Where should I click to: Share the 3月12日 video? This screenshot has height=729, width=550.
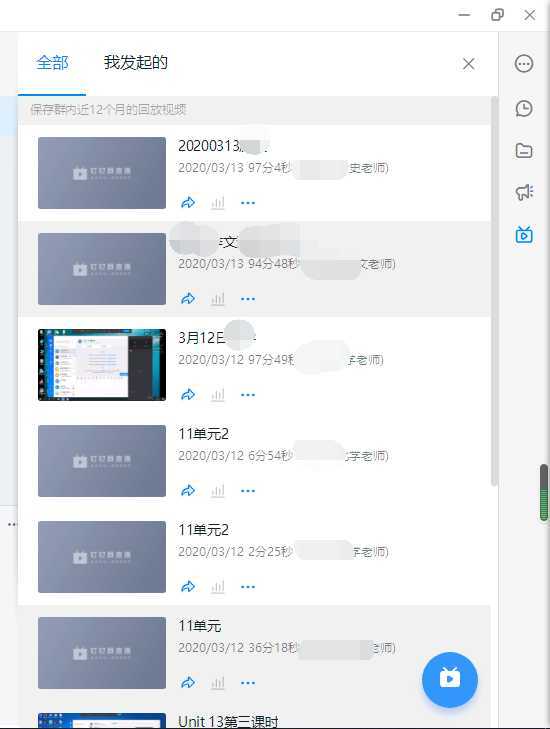click(188, 395)
